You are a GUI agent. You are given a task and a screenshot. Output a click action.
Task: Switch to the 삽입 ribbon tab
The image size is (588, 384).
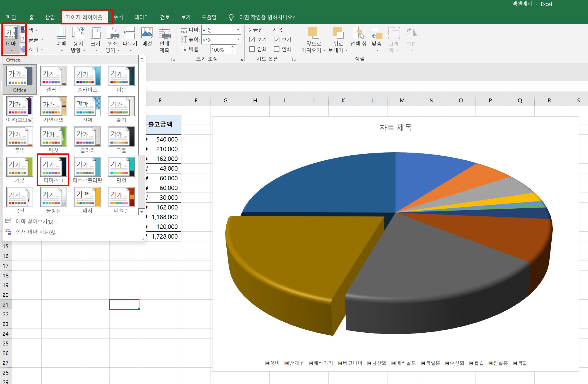50,17
